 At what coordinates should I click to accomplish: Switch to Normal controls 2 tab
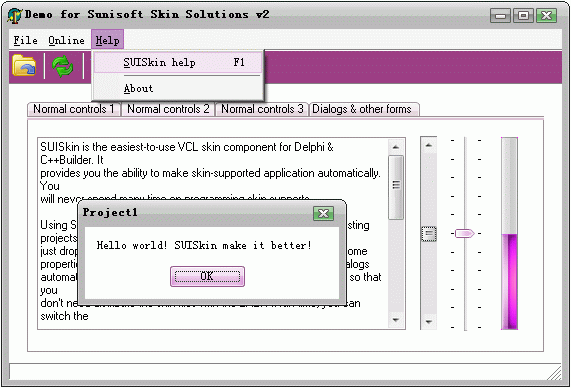click(x=168, y=109)
